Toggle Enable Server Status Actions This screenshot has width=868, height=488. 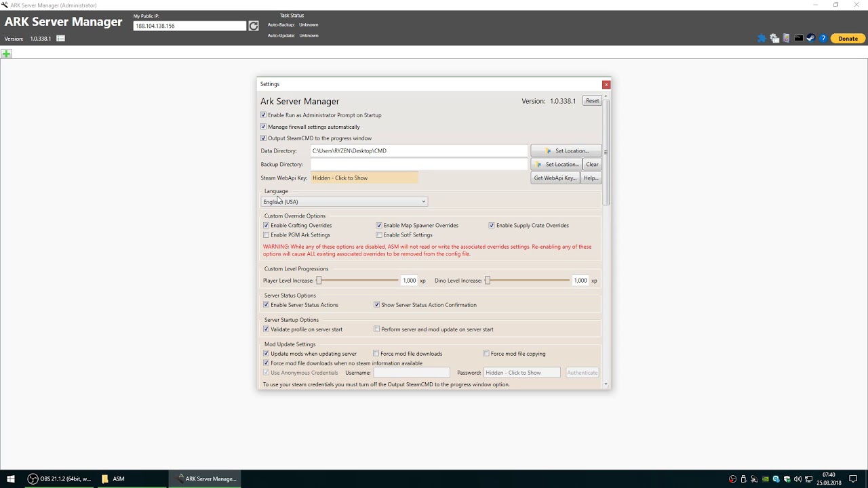click(267, 305)
